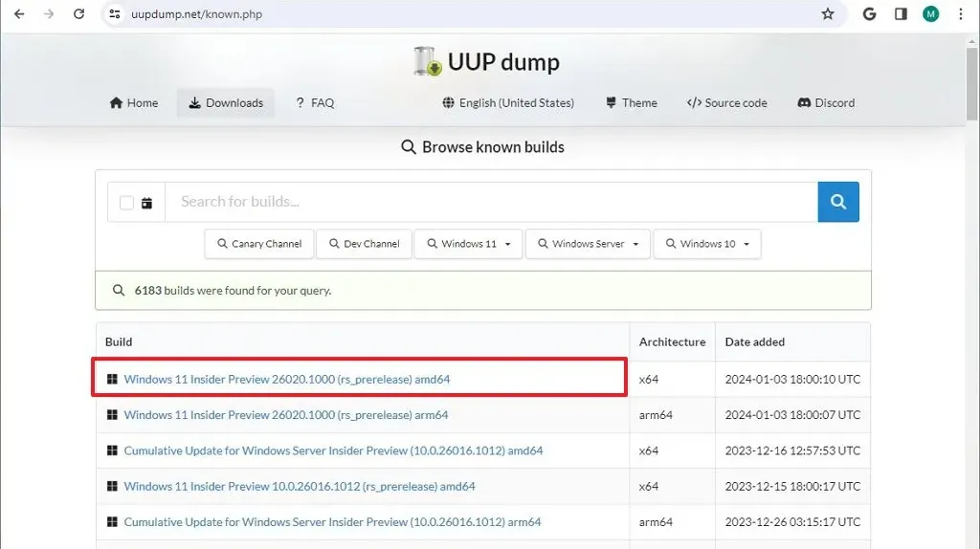
Task: Open the Home menu item
Action: [x=134, y=103]
